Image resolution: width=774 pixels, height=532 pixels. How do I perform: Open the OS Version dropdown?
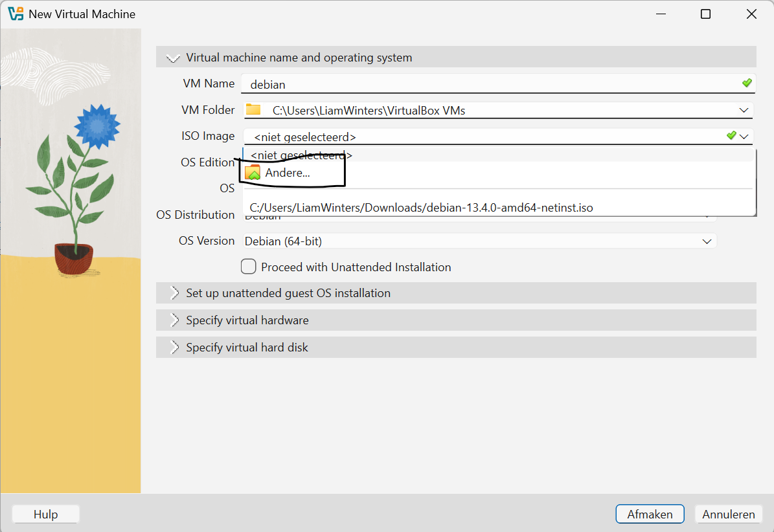tap(480, 241)
